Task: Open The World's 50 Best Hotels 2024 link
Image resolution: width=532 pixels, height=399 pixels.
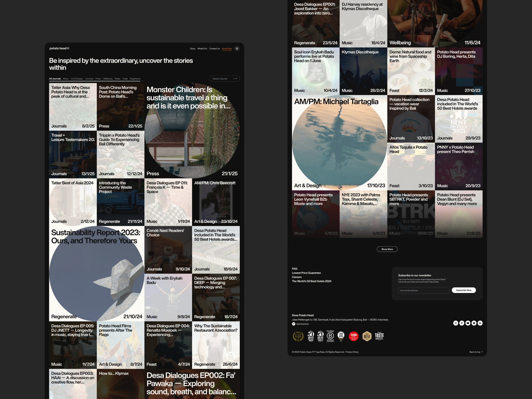Action: [x=311, y=281]
